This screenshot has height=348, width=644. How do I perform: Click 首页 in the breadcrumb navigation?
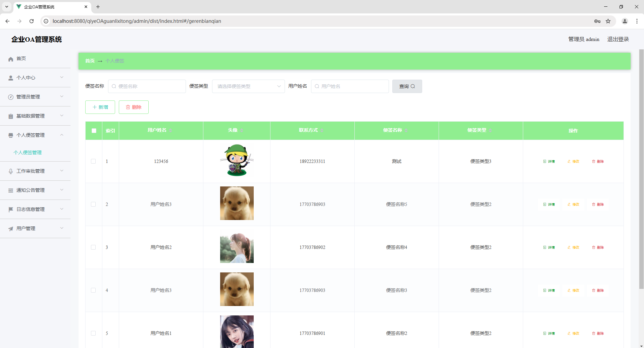click(90, 61)
